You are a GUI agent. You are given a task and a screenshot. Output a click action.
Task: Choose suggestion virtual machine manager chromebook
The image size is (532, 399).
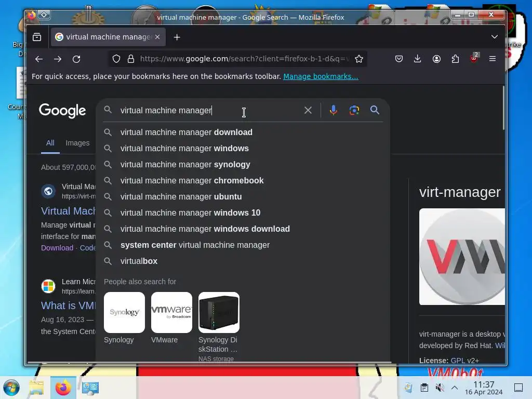tap(243, 180)
